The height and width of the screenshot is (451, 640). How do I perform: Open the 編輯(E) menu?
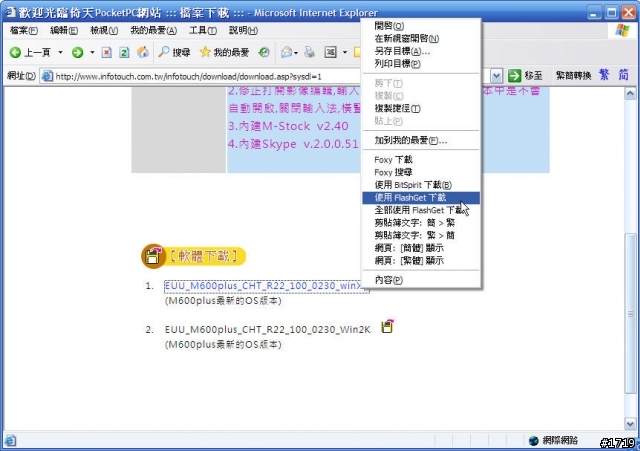point(63,30)
